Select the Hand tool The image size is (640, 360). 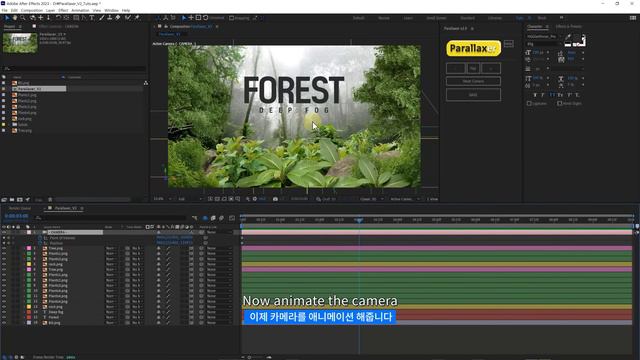tap(15, 18)
